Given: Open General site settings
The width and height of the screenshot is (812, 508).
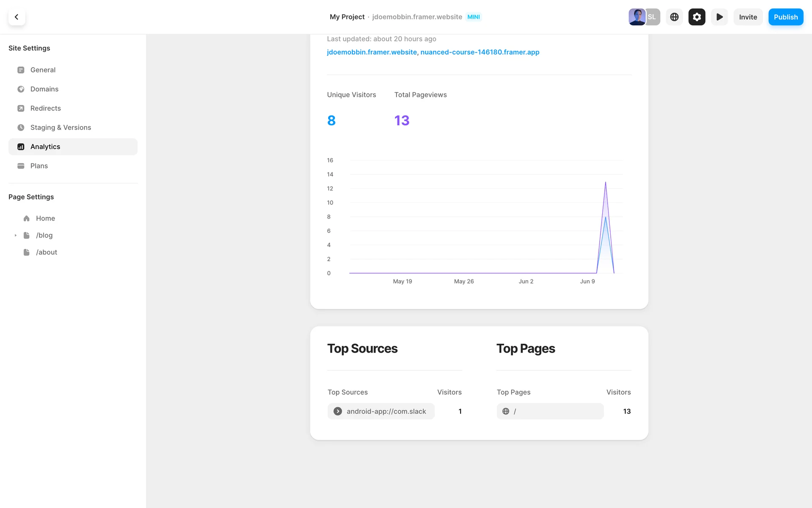Looking at the screenshot, I should [43, 70].
